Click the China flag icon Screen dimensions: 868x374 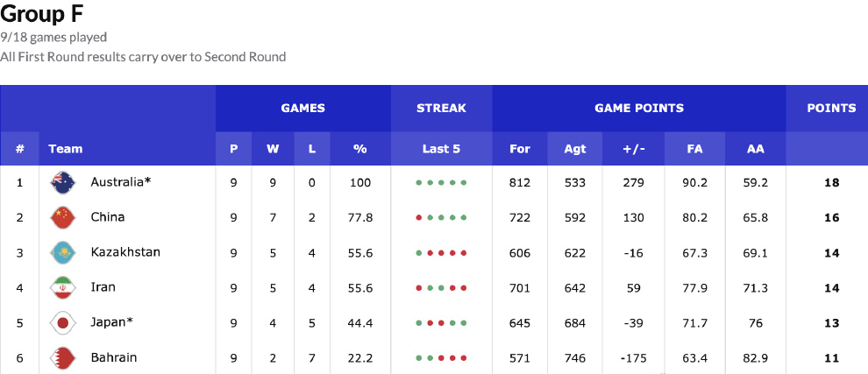pyautogui.click(x=62, y=217)
